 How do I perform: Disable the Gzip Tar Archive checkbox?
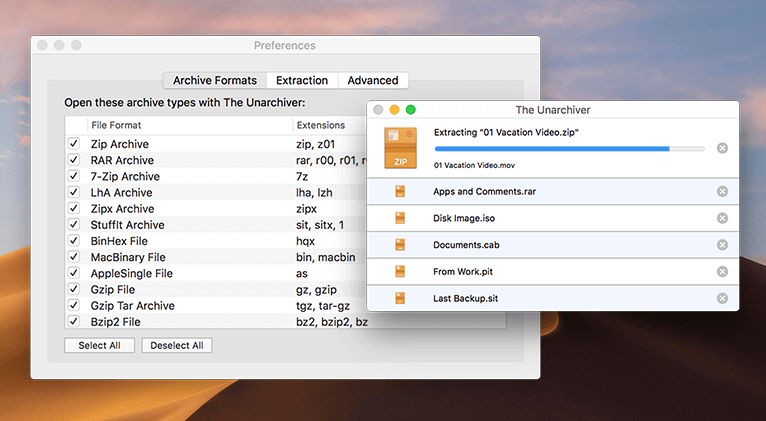point(74,305)
